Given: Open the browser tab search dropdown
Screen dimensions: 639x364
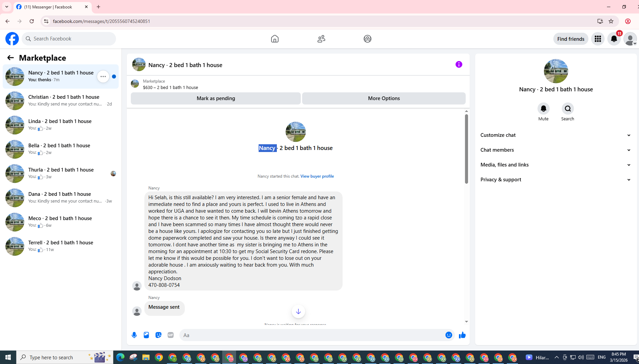Looking at the screenshot, I should [x=7, y=7].
